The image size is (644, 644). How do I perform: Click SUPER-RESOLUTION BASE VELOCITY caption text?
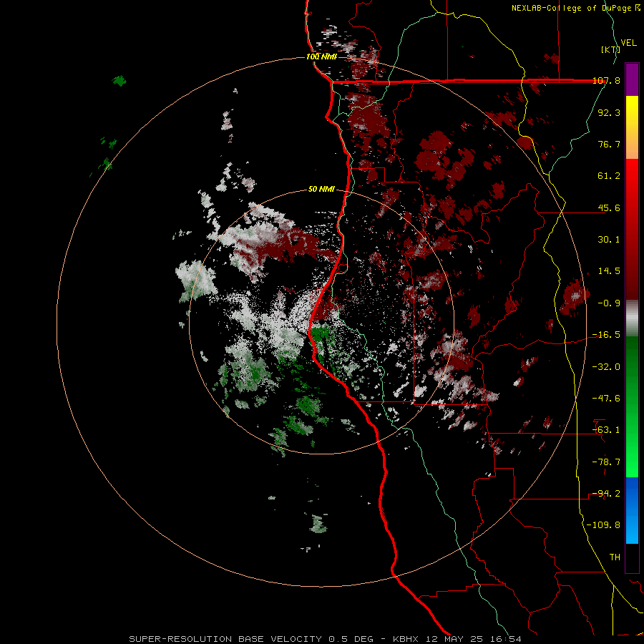(225, 639)
